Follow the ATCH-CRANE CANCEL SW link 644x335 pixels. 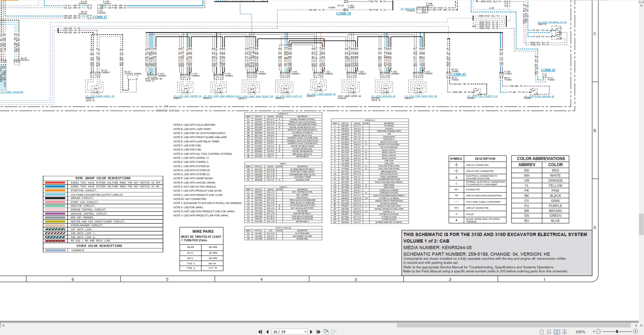100,96
